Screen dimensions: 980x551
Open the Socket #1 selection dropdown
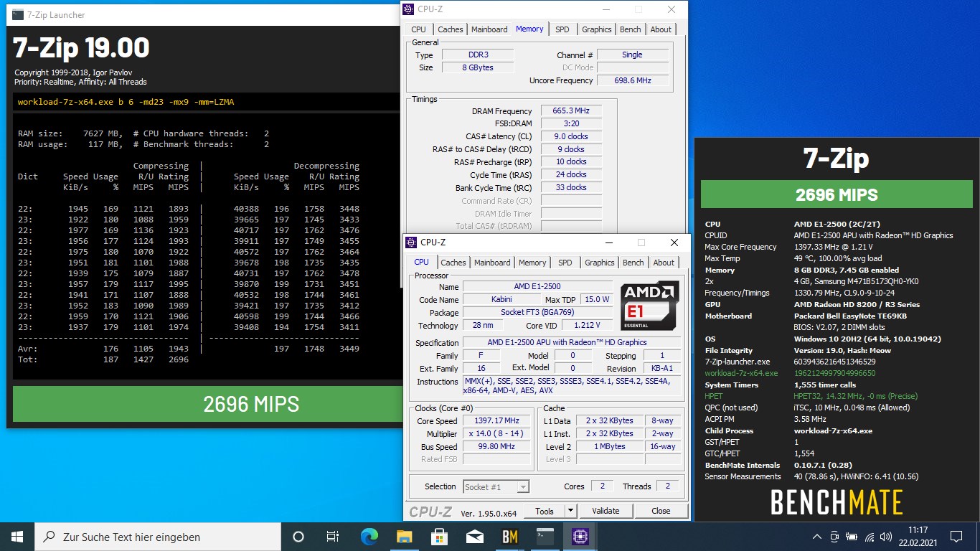[x=496, y=486]
